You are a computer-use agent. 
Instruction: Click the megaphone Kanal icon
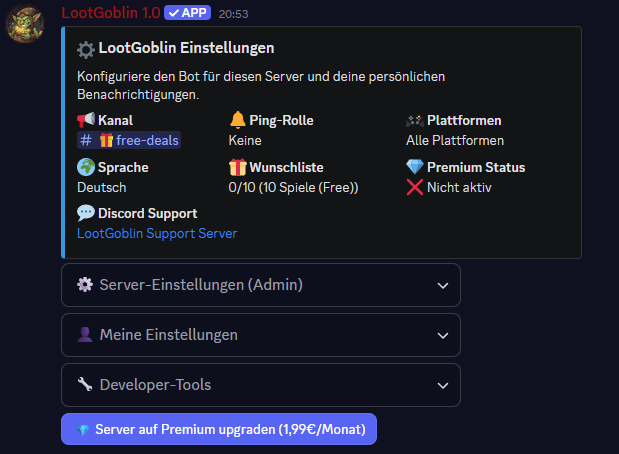(86, 121)
